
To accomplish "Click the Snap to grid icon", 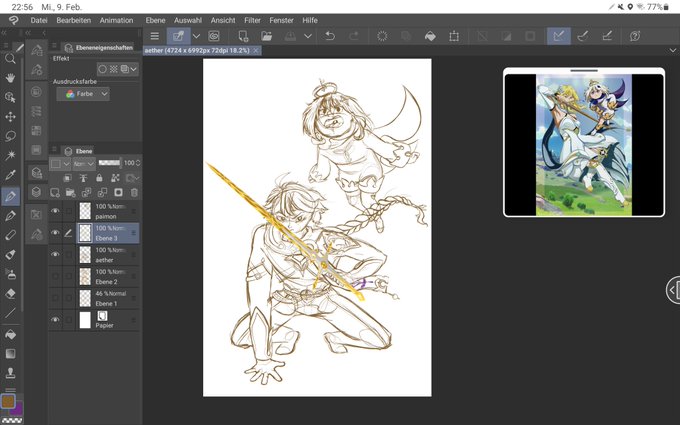I will [x=607, y=36].
